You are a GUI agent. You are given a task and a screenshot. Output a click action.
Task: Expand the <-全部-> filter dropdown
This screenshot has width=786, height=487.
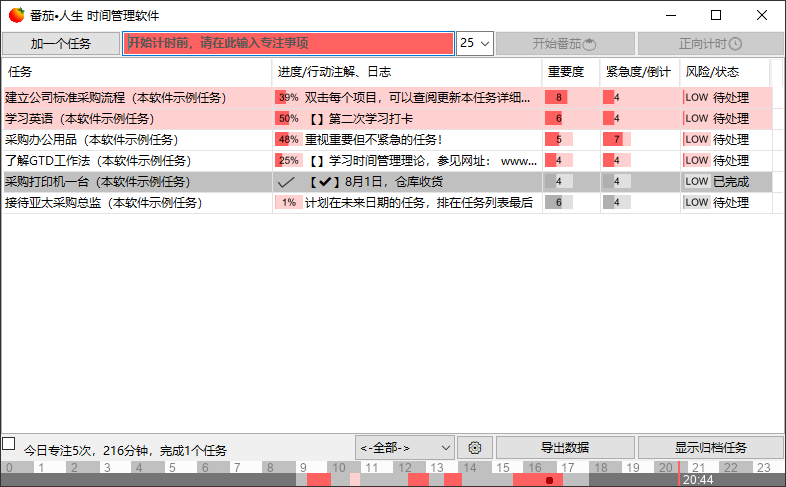point(405,447)
